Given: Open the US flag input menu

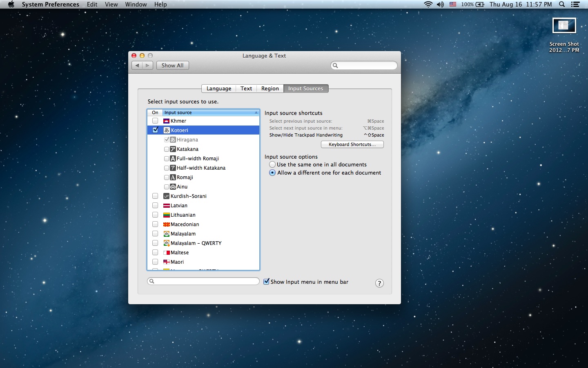Looking at the screenshot, I should [453, 4].
